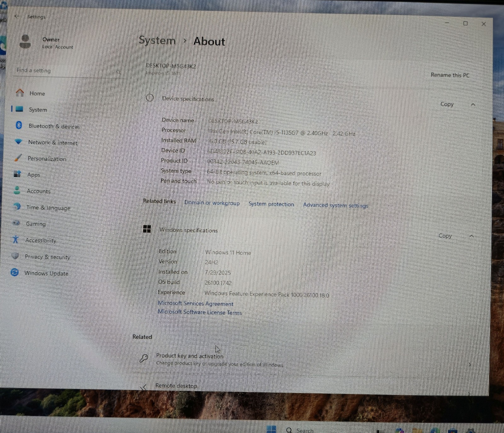Collapse the Device specifications section chevron
Image resolution: width=504 pixels, height=433 pixels.
click(x=473, y=104)
